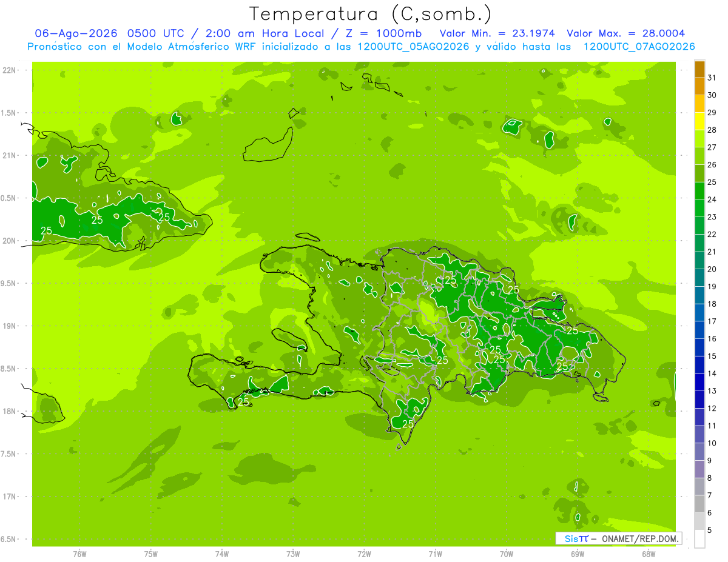Click the "SisPi - ONAMET/REP.DOM." credit box
Viewport: 728px width, 562px height.
618,538
